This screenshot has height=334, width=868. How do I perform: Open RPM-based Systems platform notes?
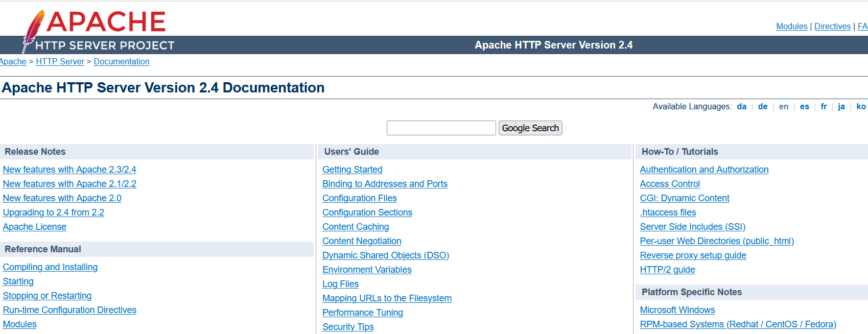tap(738, 324)
